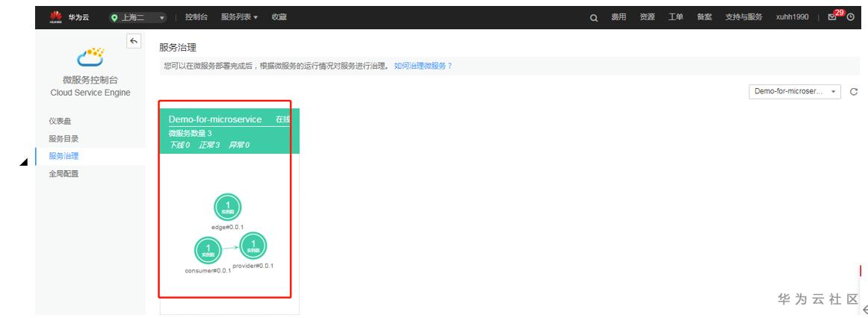
Task: Go to 仪表盘 in sidebar
Action: pyautogui.click(x=60, y=121)
